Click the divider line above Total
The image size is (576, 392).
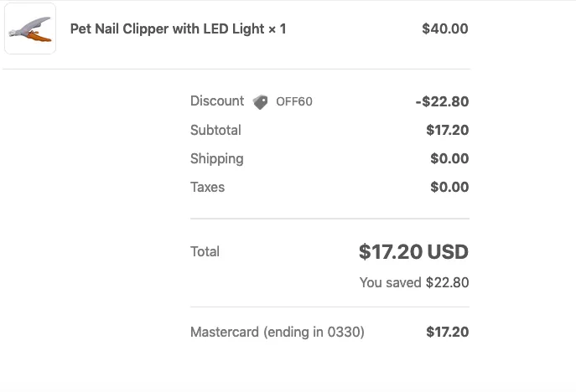(x=330, y=219)
